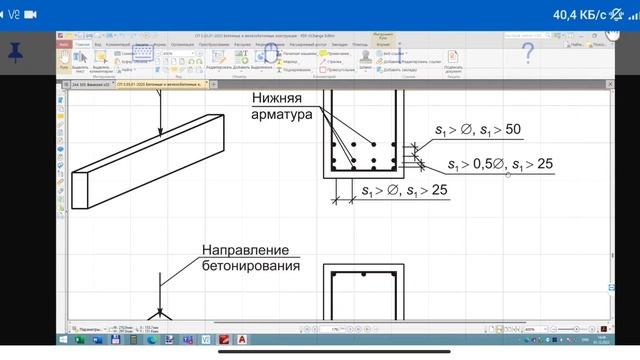Click the 's1 > ∅, s1 > 50' annotation

coord(478,130)
